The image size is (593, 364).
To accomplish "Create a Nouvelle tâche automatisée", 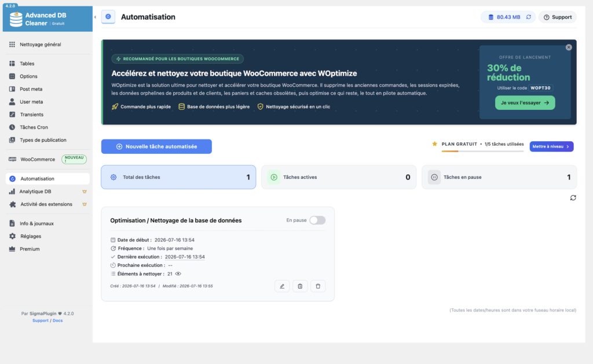I will click(x=156, y=146).
